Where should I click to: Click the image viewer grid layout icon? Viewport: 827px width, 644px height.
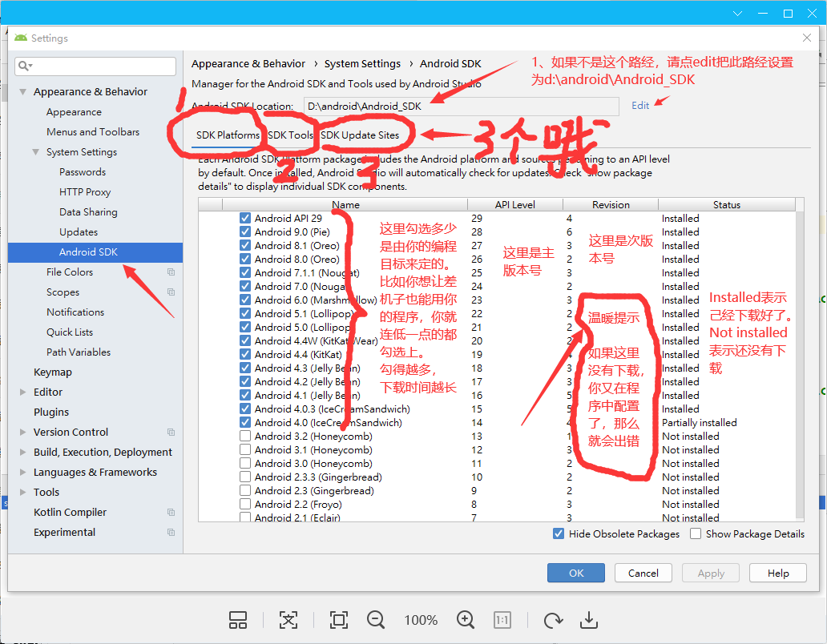[x=238, y=620]
